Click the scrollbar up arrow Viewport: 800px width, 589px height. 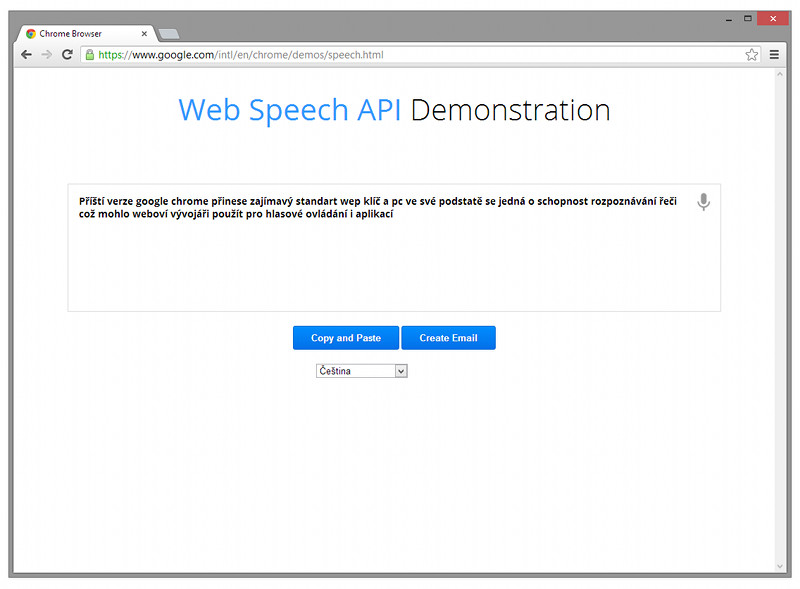pos(780,75)
